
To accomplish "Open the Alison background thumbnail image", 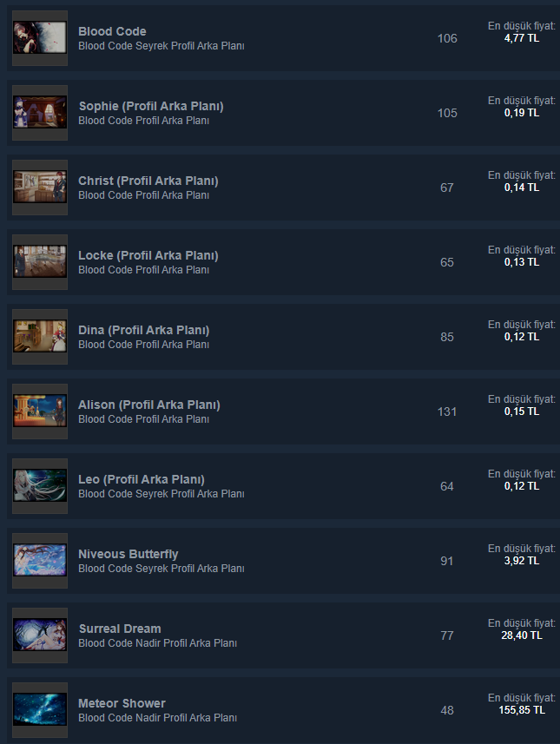I will point(40,412).
